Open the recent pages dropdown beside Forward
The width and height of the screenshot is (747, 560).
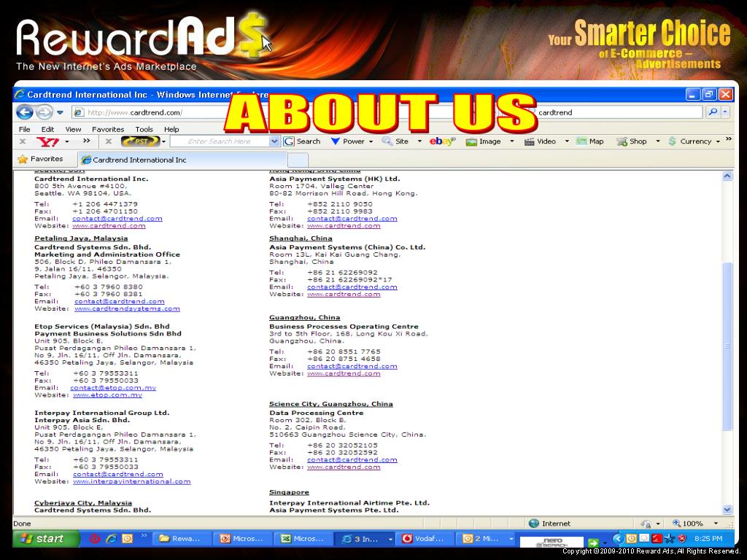click(x=60, y=113)
